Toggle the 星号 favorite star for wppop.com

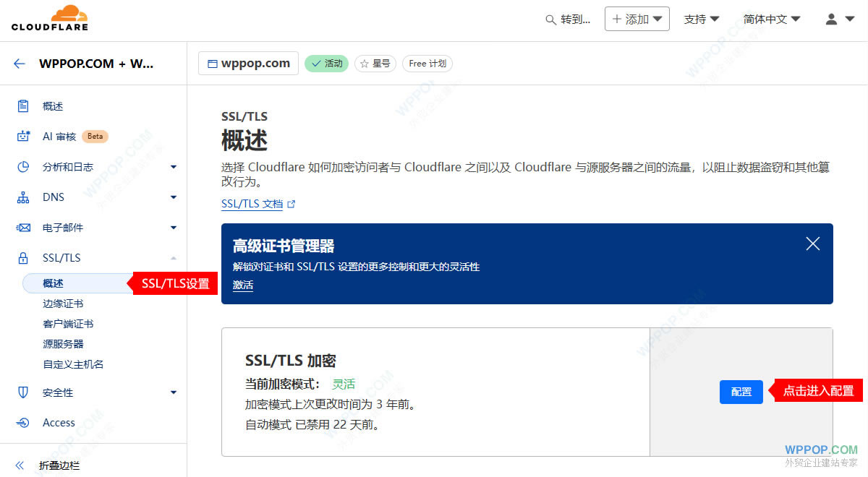pyautogui.click(x=375, y=63)
